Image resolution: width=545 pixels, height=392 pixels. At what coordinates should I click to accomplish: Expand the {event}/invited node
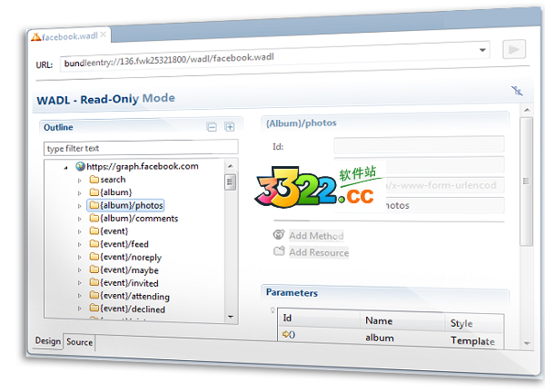(80, 283)
